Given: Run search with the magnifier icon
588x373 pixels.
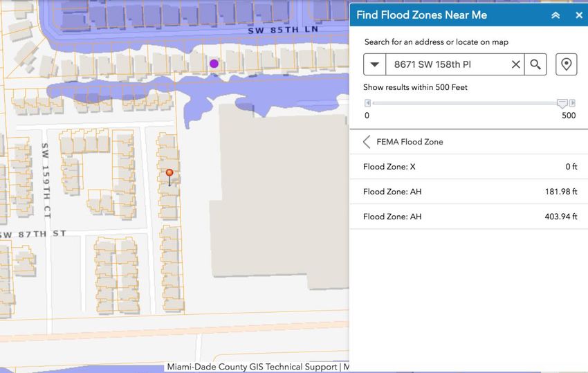Looking at the screenshot, I should (x=535, y=64).
